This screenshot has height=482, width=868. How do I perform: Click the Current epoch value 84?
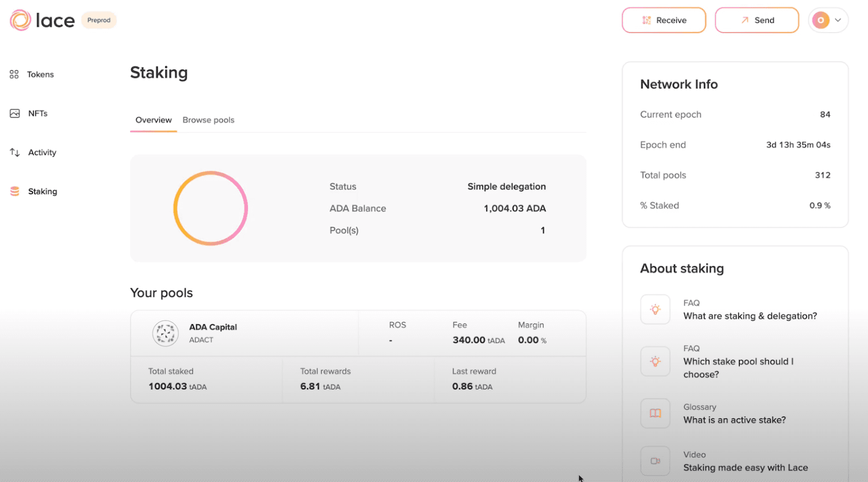825,115
